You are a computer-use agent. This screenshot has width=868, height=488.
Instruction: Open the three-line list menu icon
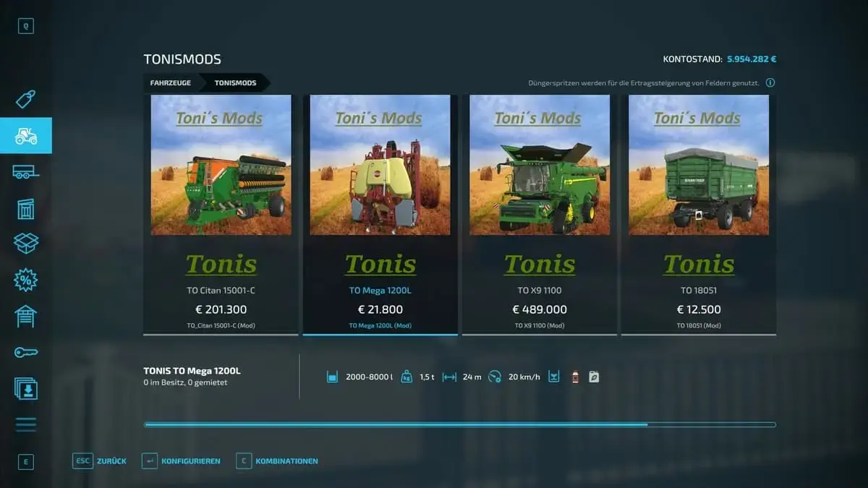pyautogui.click(x=26, y=424)
